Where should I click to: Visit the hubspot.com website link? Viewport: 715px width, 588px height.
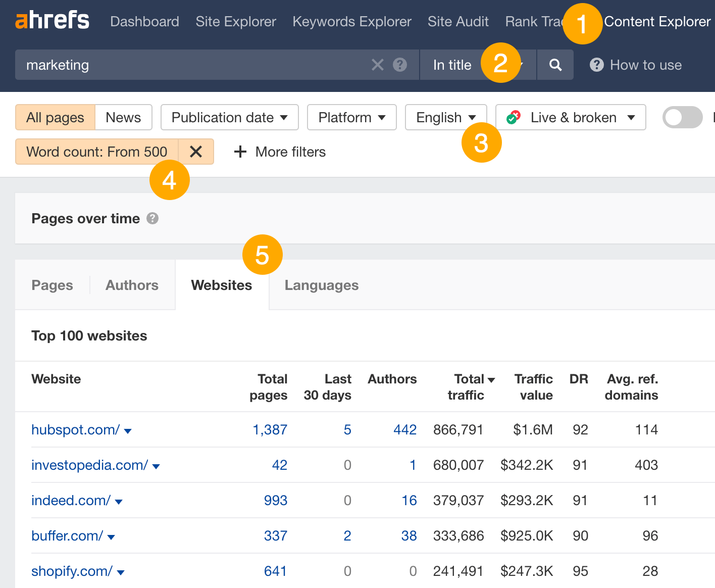[x=75, y=429]
